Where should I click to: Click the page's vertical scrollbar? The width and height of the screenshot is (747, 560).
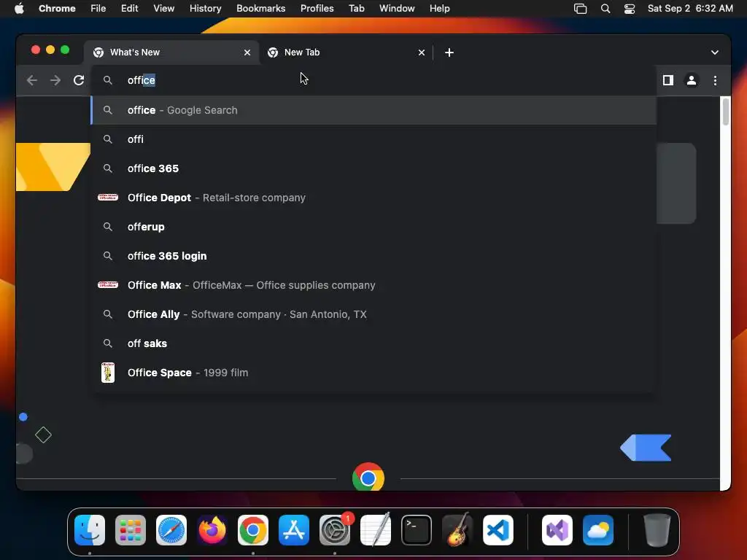pos(726,112)
